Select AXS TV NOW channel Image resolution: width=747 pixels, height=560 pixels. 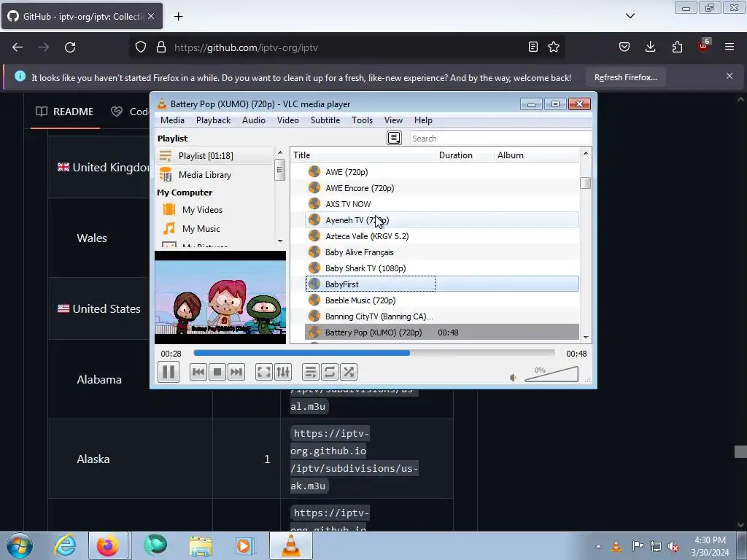441,204
